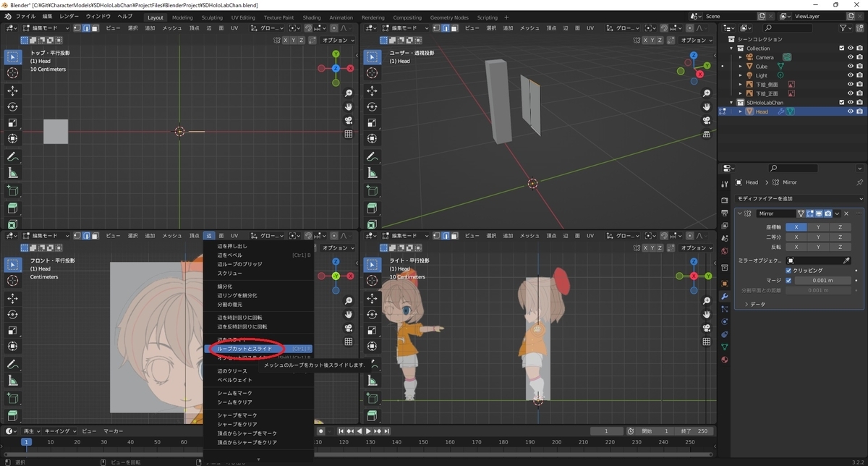Screen dimensions: 868x466
Task: Click zoom magnifier in perspective viewport
Action: click(707, 93)
